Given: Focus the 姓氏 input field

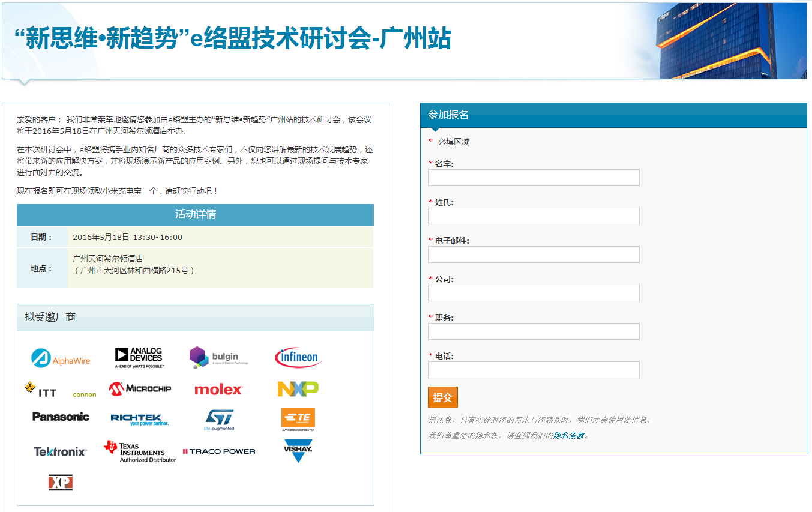Looking at the screenshot, I should (534, 216).
